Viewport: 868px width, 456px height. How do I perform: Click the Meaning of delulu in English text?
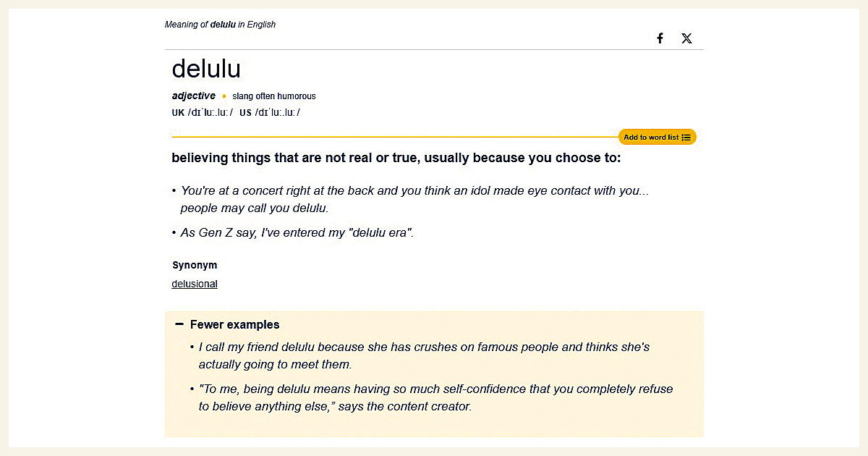point(220,25)
